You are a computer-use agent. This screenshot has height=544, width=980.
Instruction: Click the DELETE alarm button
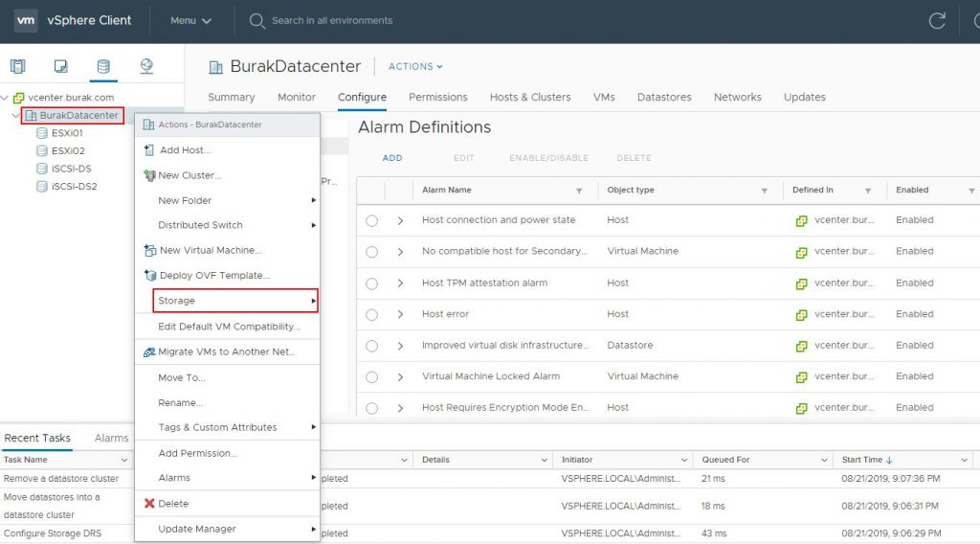(x=634, y=158)
